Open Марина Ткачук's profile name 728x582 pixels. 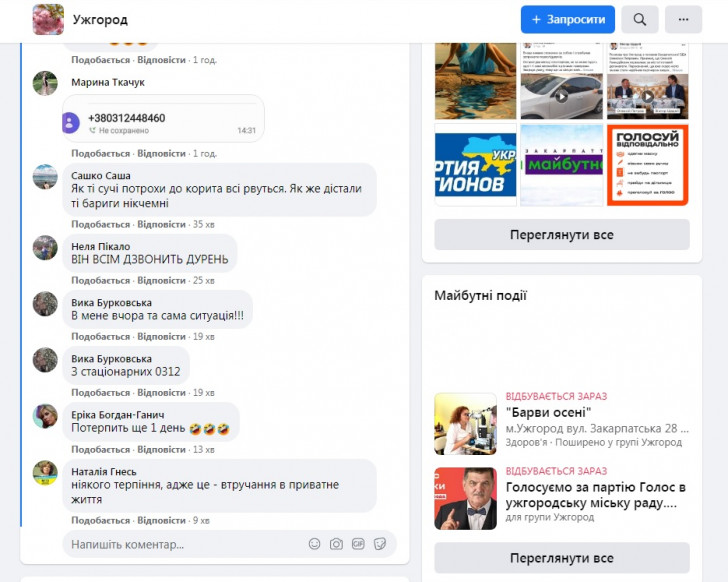108,82
